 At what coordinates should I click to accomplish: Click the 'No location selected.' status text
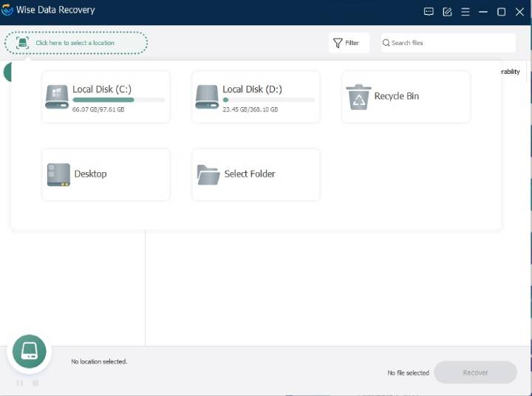[99, 361]
